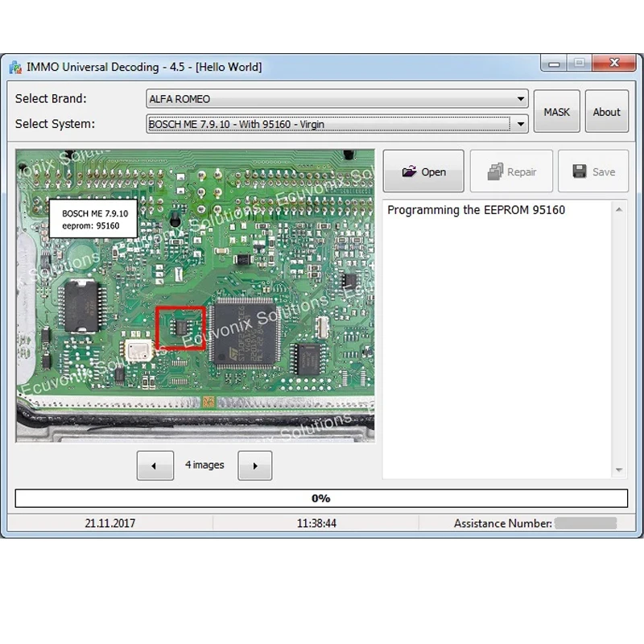This screenshot has height=644, width=644.
Task: Click the 0% progress bar
Action: pyautogui.click(x=321, y=498)
